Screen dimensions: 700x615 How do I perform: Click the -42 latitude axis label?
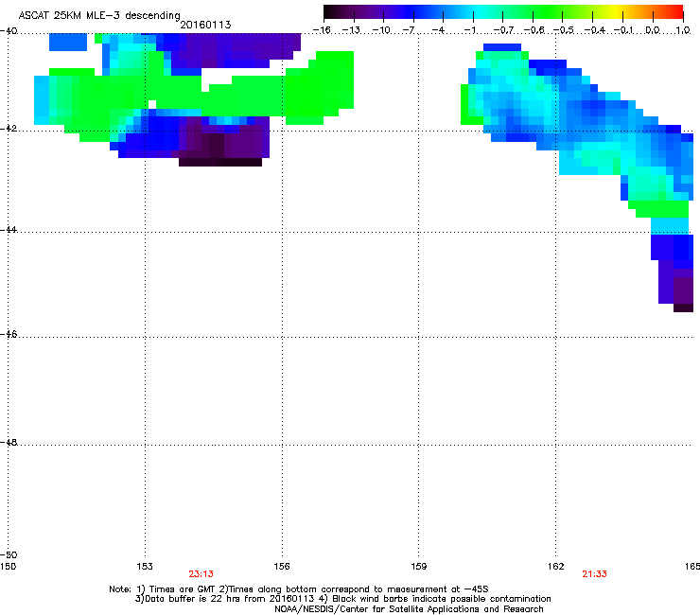[9, 129]
